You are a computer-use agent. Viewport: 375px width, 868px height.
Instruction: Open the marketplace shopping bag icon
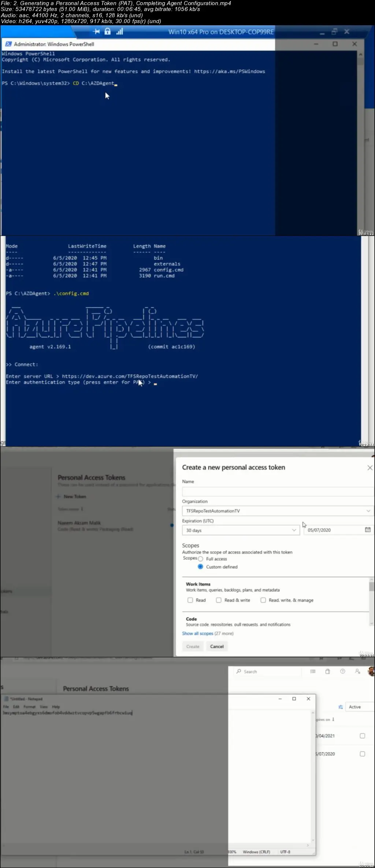coord(327,671)
